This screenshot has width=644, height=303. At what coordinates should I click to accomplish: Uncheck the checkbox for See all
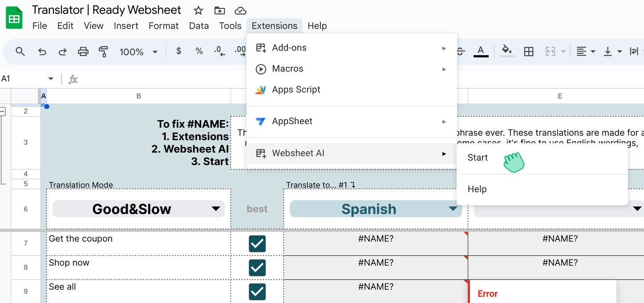[257, 291]
